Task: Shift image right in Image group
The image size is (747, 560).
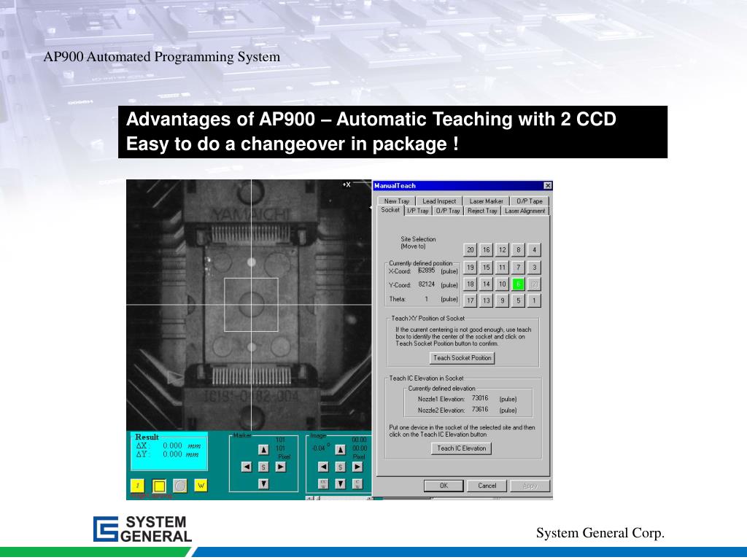Action: (x=357, y=467)
